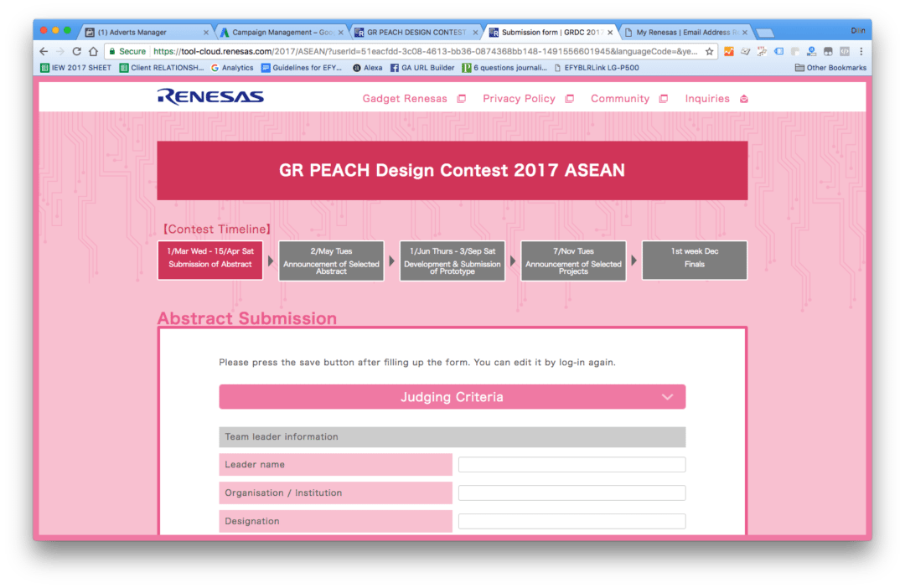Expand the Judging Criteria section
Viewport: 905px width, 588px height.
pyautogui.click(x=452, y=397)
